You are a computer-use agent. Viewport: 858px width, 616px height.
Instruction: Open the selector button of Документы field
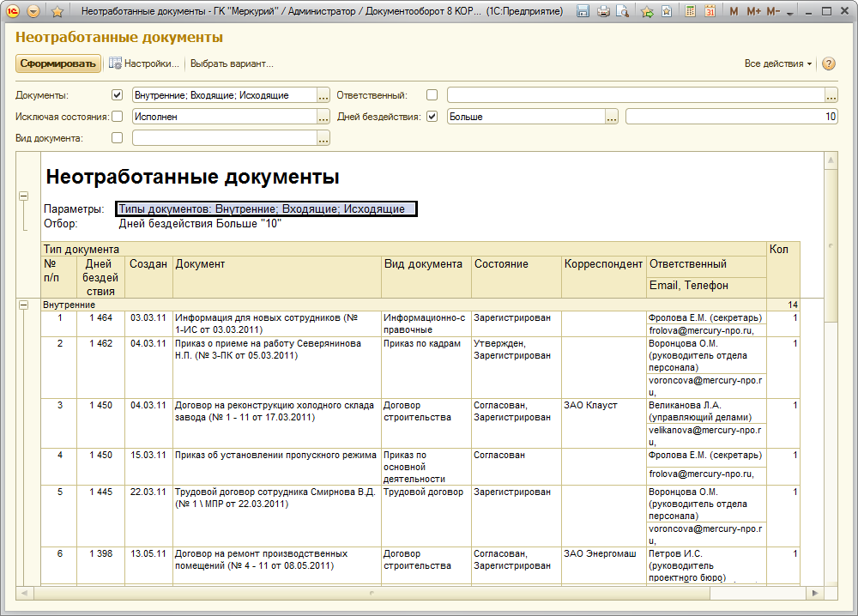pyautogui.click(x=323, y=95)
